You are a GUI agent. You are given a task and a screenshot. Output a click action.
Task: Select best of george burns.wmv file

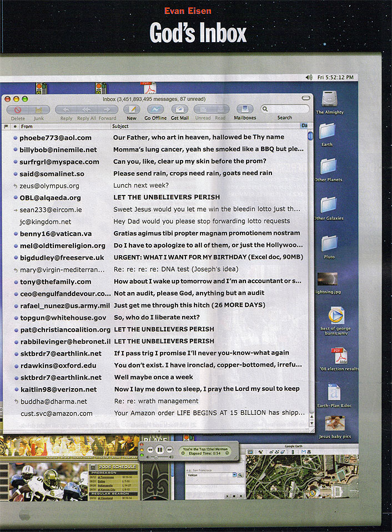[x=336, y=315]
